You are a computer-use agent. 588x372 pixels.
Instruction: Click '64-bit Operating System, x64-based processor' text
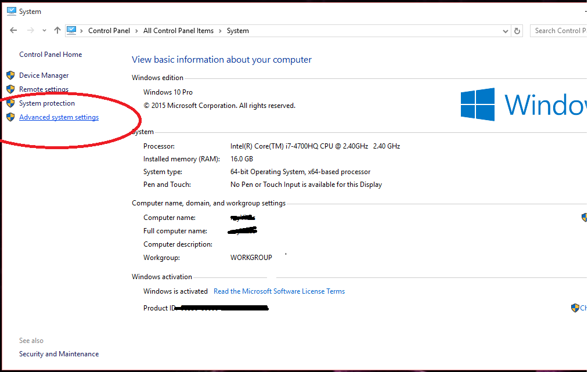click(x=300, y=172)
